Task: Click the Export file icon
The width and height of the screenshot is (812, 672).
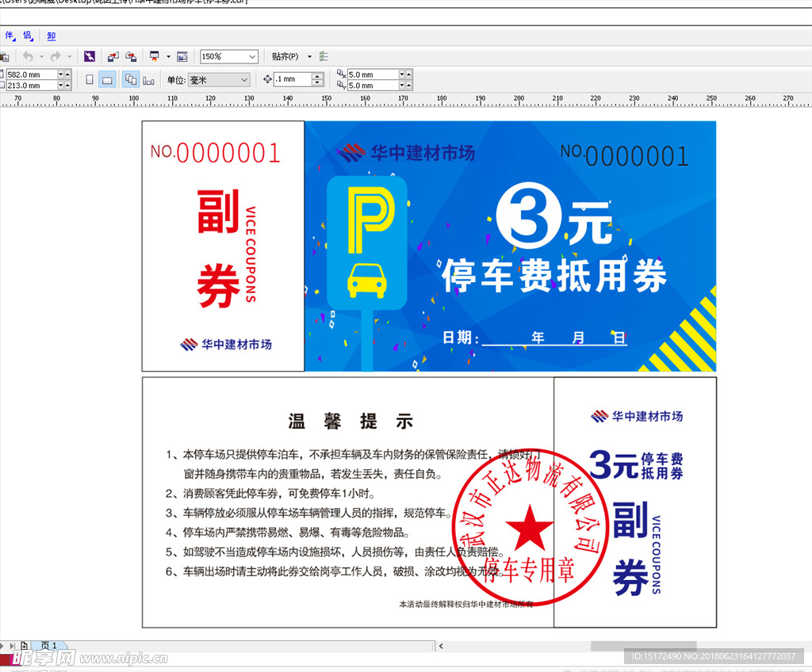Action: 131,56
